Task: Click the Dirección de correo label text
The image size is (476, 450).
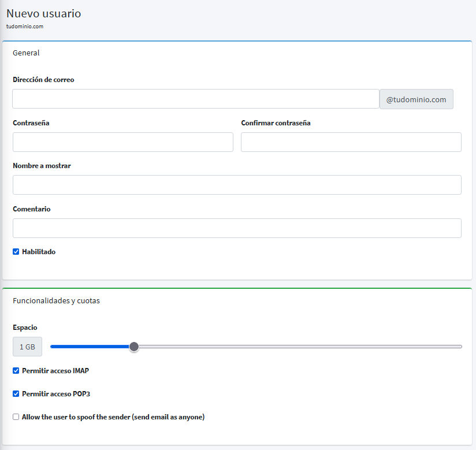Action: 43,80
